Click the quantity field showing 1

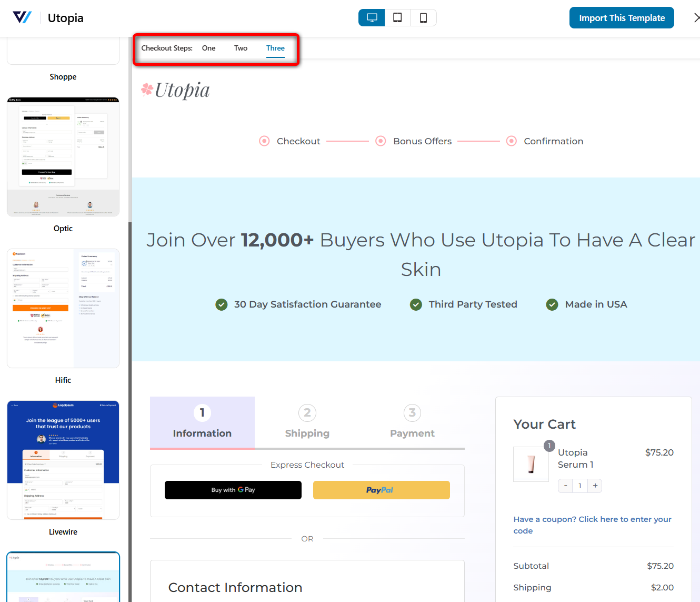coord(580,486)
